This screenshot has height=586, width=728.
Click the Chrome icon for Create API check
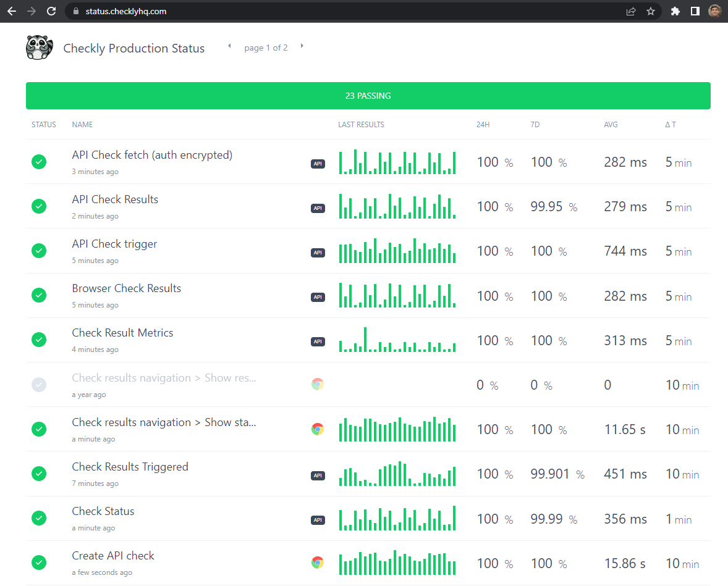(318, 563)
